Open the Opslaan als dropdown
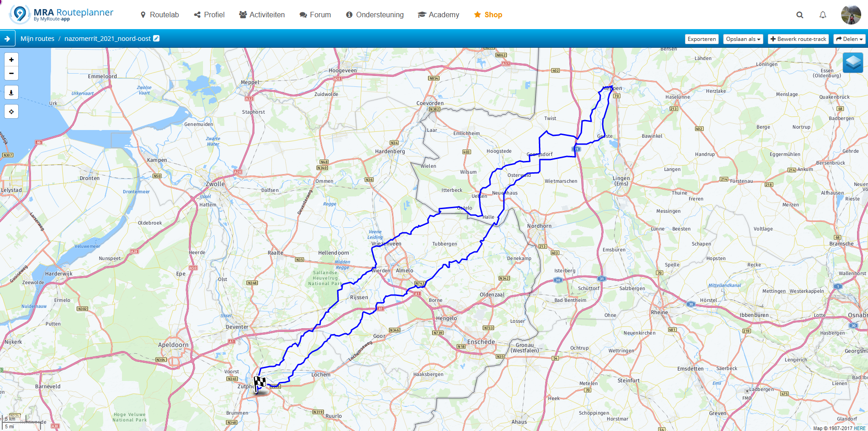 743,39
